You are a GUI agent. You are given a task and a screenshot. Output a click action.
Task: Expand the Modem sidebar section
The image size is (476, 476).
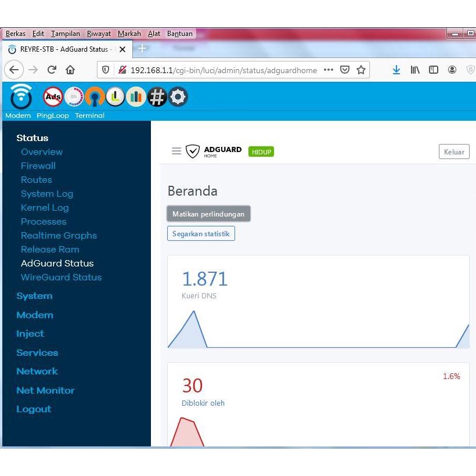pos(35,315)
